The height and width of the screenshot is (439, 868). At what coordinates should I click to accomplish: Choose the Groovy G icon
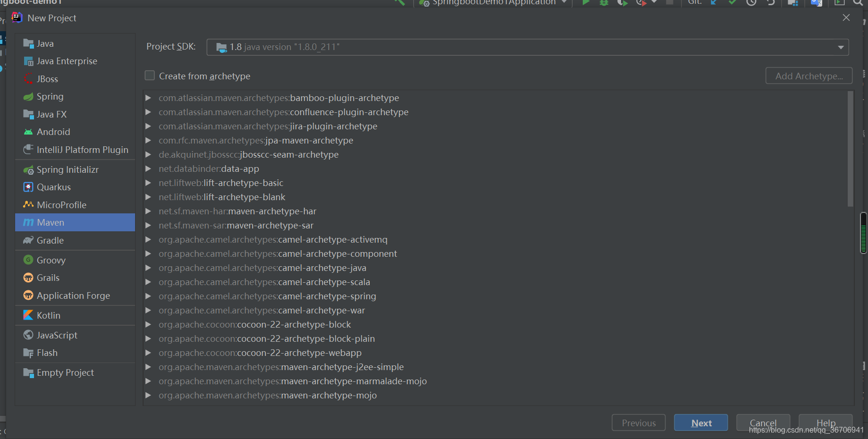click(x=28, y=260)
